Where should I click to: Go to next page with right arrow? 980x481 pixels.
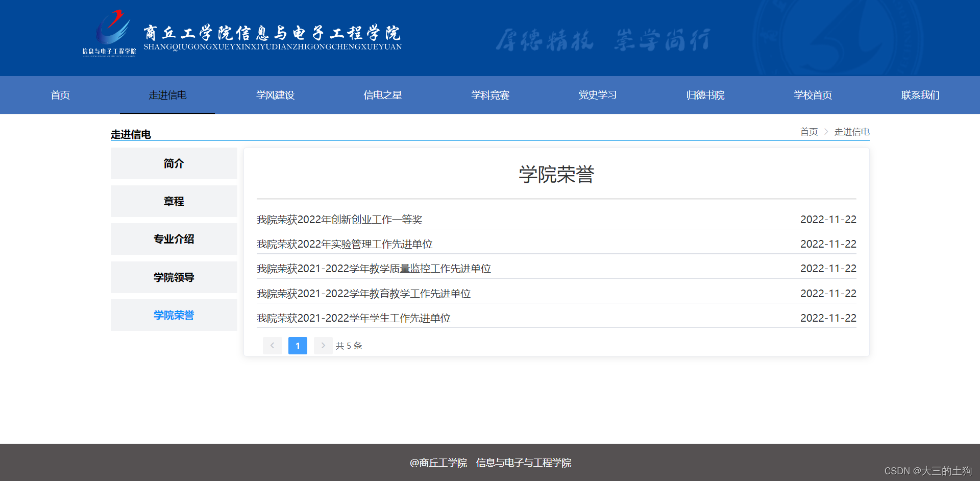coord(323,346)
